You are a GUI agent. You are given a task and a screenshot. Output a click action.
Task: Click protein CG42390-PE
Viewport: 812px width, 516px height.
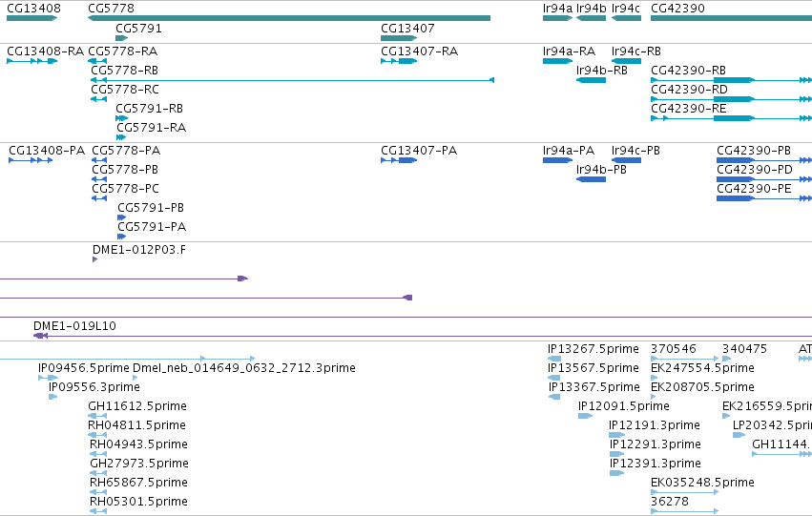coord(754,189)
